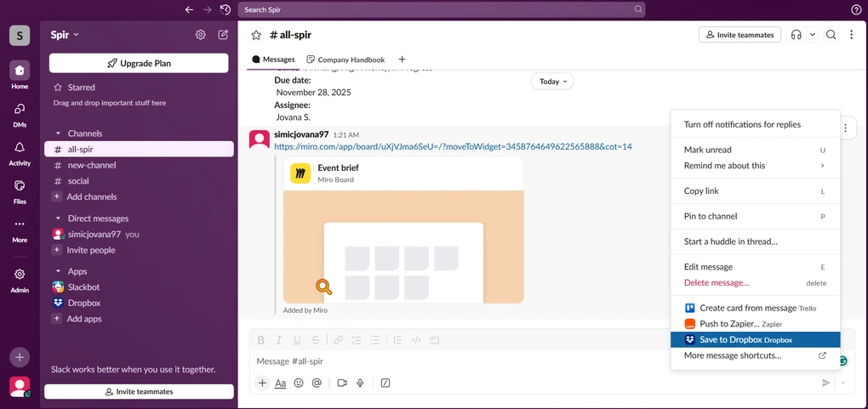Select Mark unread in context menu
The width and height of the screenshot is (868, 409).
coord(755,150)
